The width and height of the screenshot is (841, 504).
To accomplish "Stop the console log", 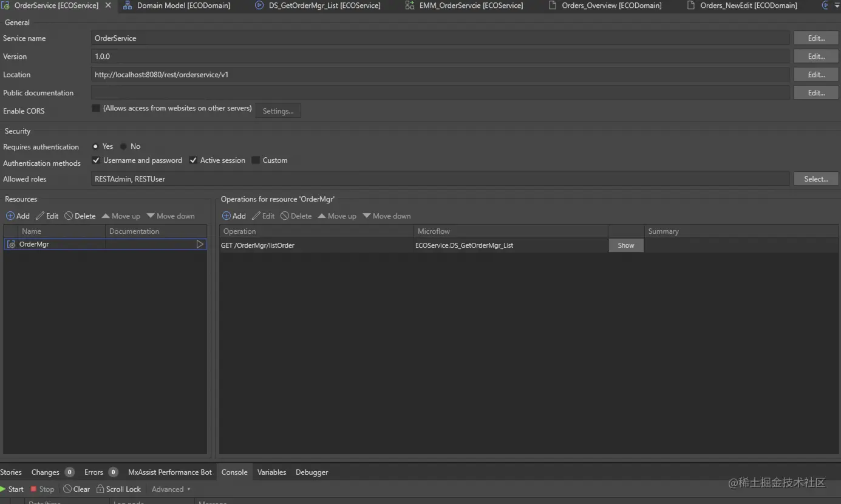I will tap(43, 489).
